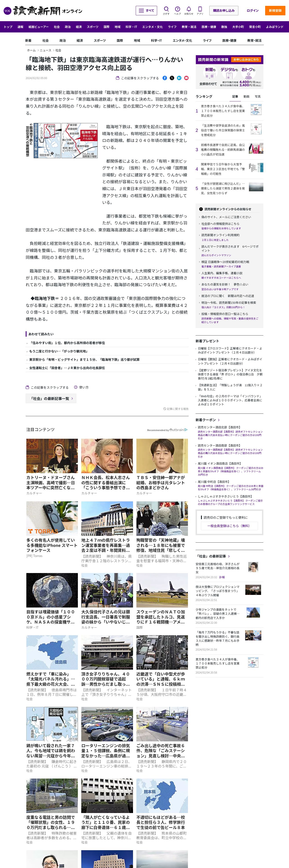Open ranking item 1 about 恵方巻き food poisoning
This screenshot has width=289, height=868.
coord(223,111)
